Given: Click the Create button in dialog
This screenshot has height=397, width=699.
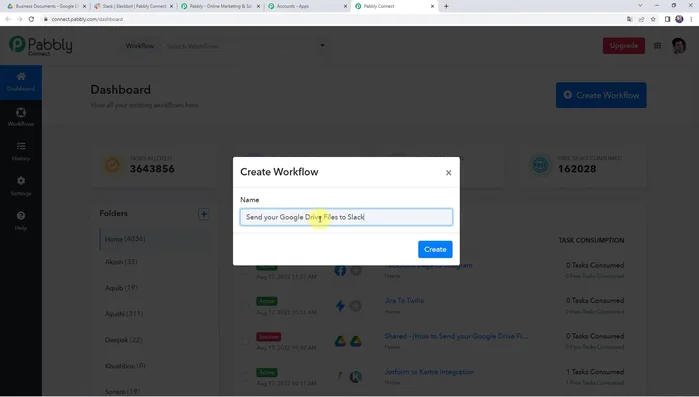Looking at the screenshot, I should (435, 250).
